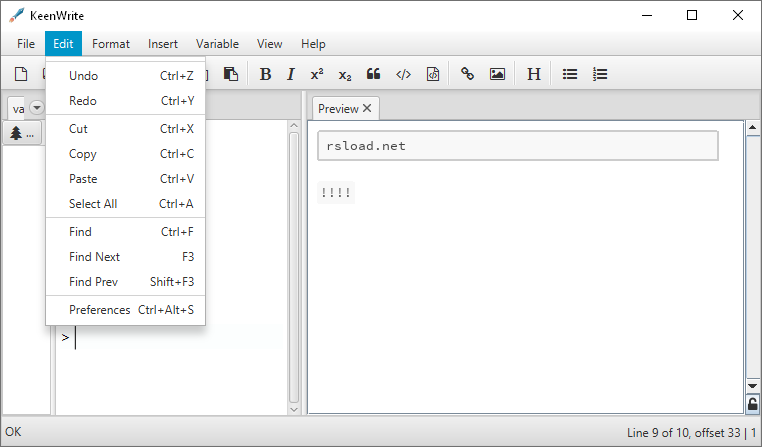
Task: Open the View menu
Action: point(270,44)
